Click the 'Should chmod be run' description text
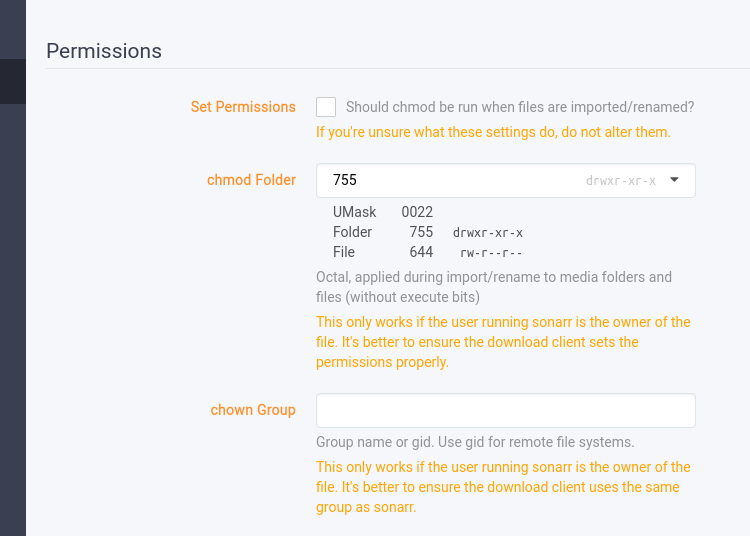 (x=520, y=107)
